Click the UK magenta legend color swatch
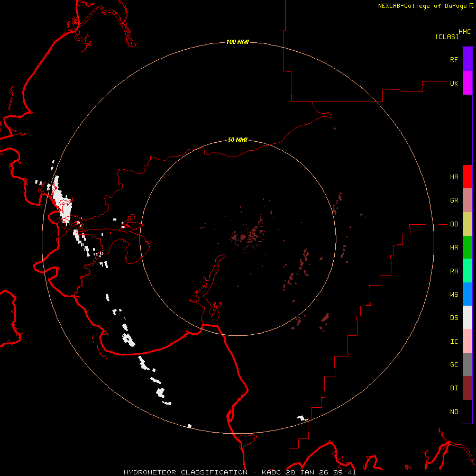 (x=467, y=83)
